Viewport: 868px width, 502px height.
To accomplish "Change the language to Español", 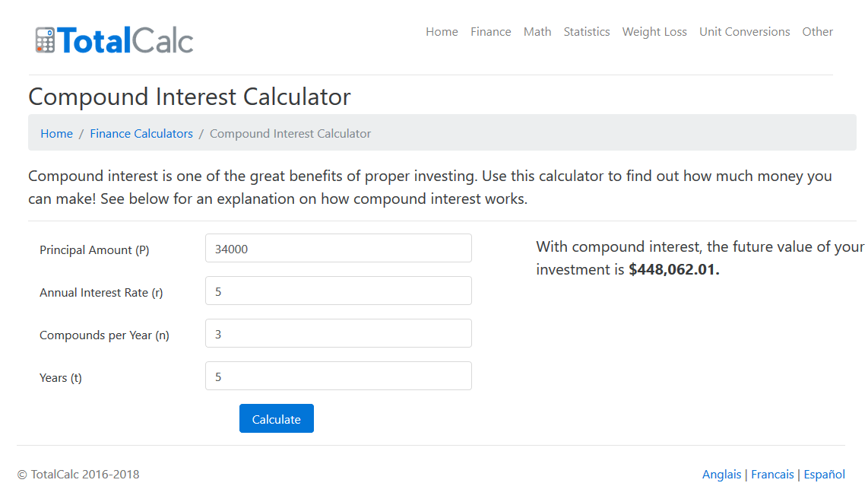I will pyautogui.click(x=824, y=474).
